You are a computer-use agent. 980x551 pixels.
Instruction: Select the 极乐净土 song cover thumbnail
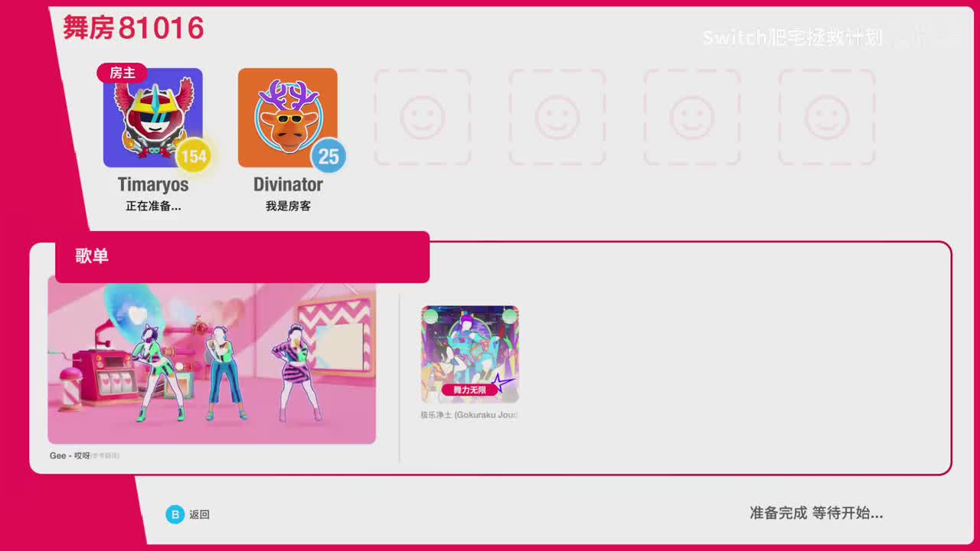[x=469, y=354]
